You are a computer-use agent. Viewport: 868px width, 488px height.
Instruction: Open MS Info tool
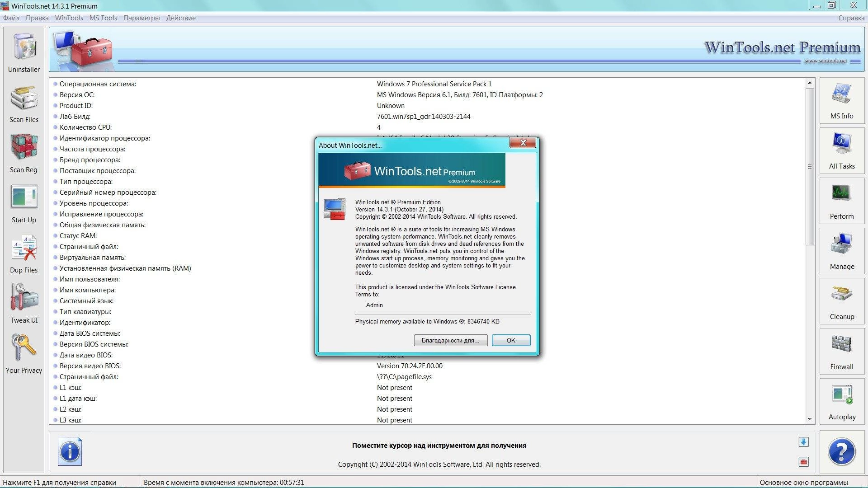click(842, 101)
